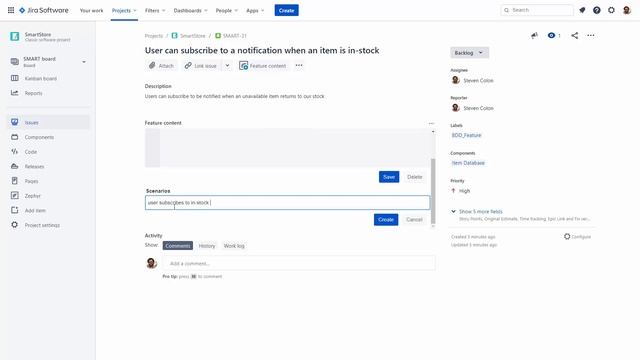The width and height of the screenshot is (640, 360).
Task: Open Zephyr in sidebar
Action: pos(48,196)
